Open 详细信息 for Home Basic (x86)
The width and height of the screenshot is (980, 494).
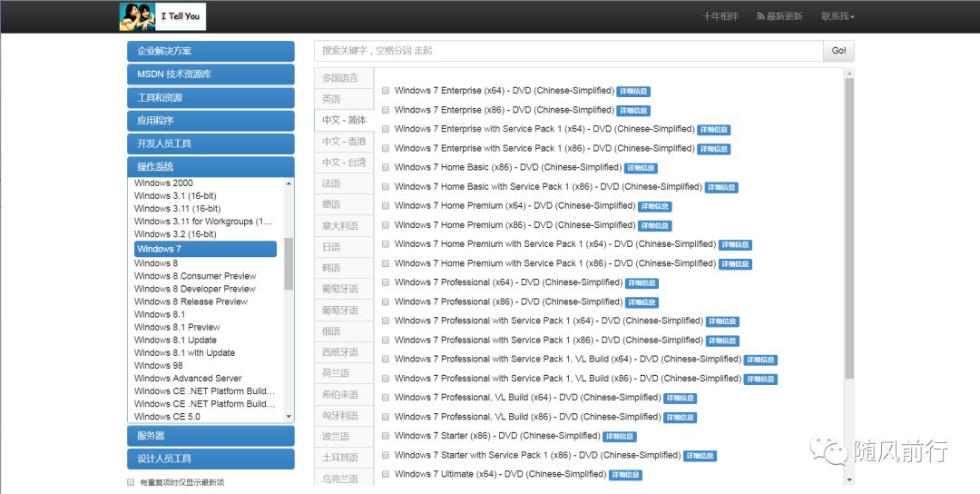(642, 168)
